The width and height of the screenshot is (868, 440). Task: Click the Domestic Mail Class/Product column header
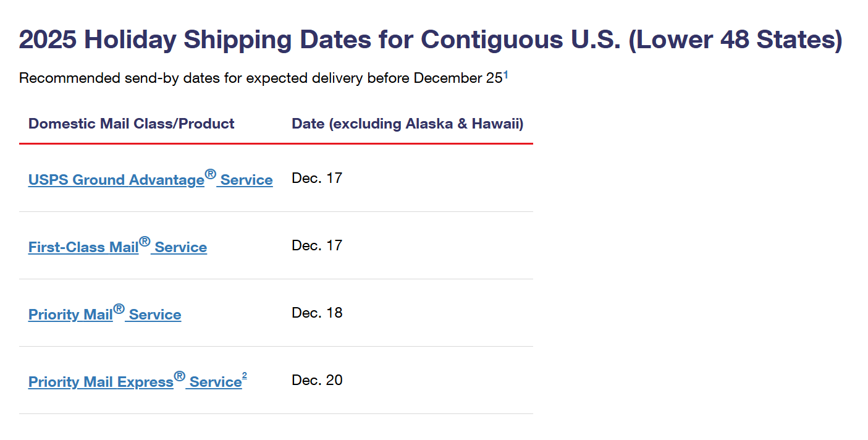(x=131, y=124)
